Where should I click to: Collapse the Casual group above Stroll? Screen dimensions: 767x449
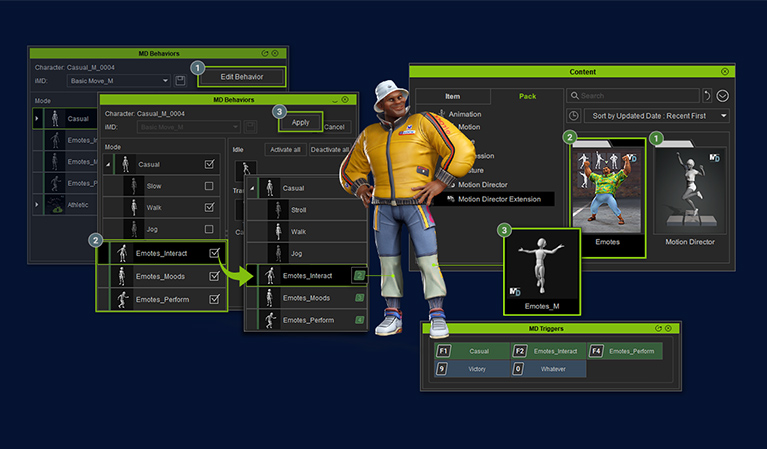(252, 188)
